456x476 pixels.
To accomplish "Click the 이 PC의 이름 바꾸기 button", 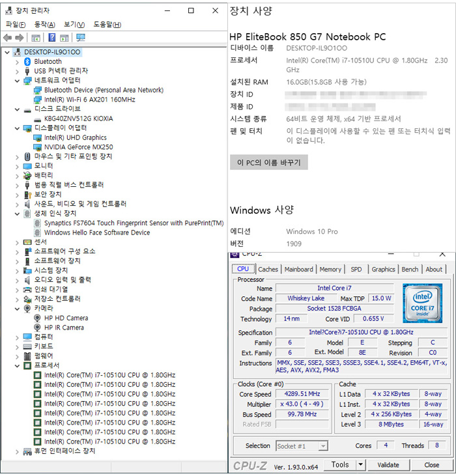I will point(269,162).
